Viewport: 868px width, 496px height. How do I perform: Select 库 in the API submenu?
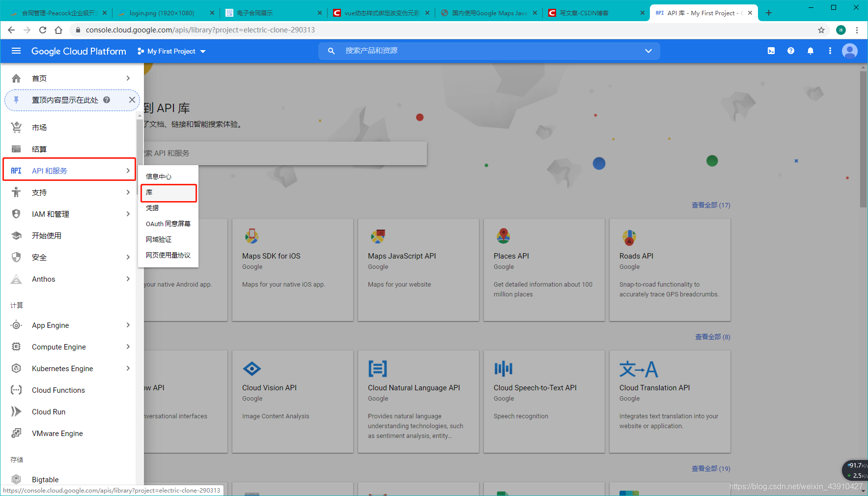click(x=168, y=192)
